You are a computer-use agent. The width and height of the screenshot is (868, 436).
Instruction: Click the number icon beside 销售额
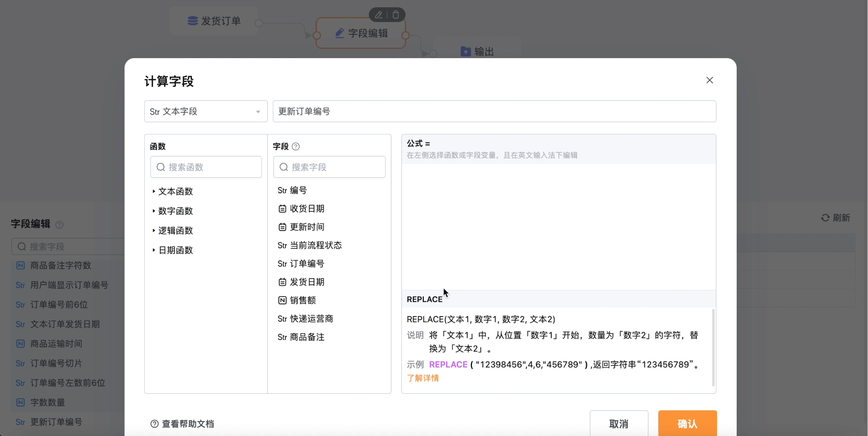point(282,300)
